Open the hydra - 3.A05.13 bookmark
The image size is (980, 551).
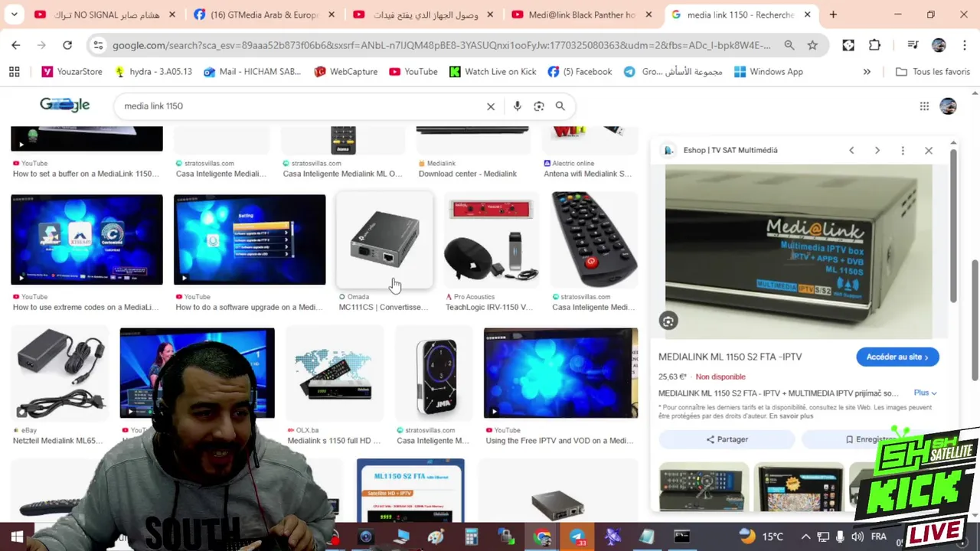[153, 71]
